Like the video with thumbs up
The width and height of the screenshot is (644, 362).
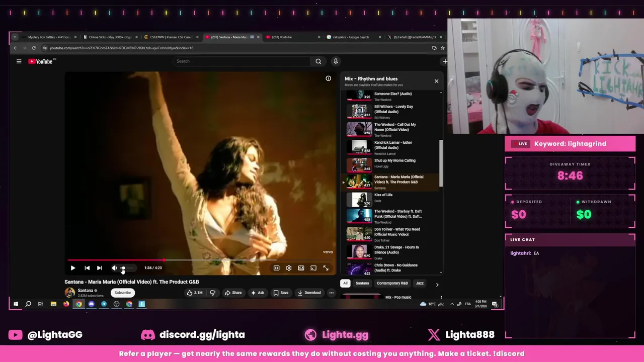pos(195,293)
